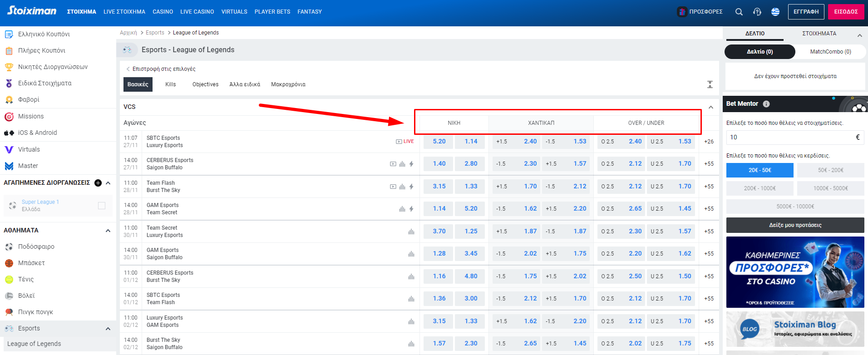Select Μπάσκετ basketball icon
The image size is (868, 355).
9,263
